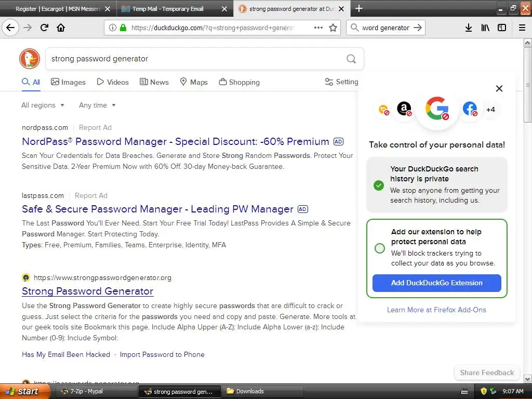Expand the All regions dropdown
This screenshot has height=399, width=532.
pyautogui.click(x=43, y=105)
